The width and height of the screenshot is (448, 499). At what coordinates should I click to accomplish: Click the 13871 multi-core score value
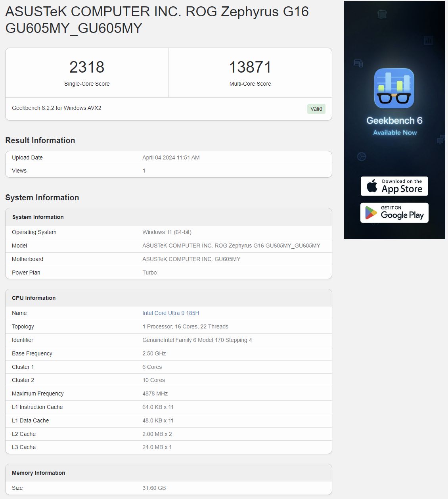[250, 67]
